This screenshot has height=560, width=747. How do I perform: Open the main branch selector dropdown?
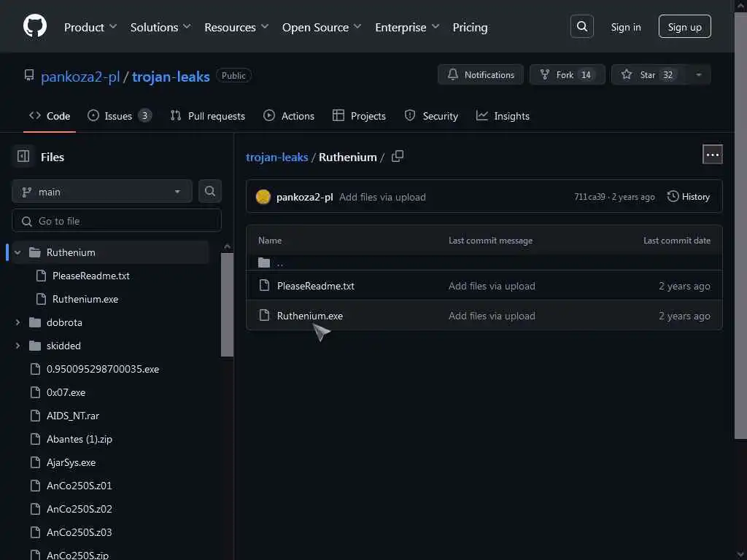102,192
